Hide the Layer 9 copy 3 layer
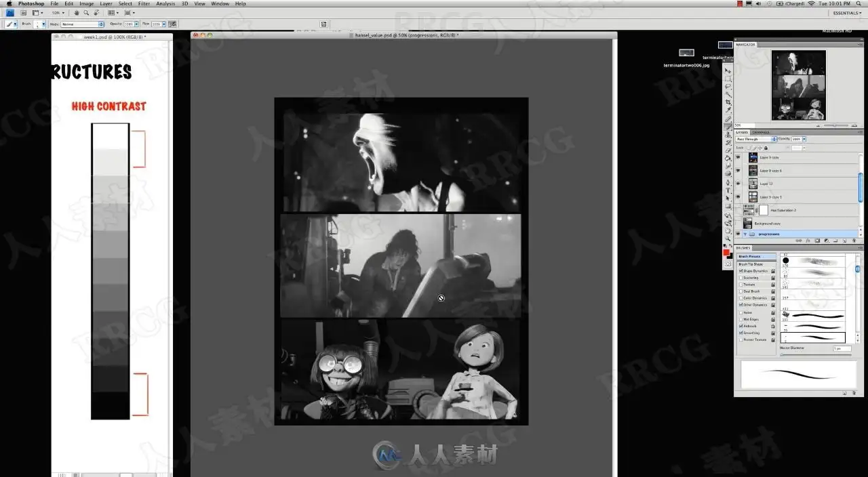The width and height of the screenshot is (868, 477). tap(738, 196)
